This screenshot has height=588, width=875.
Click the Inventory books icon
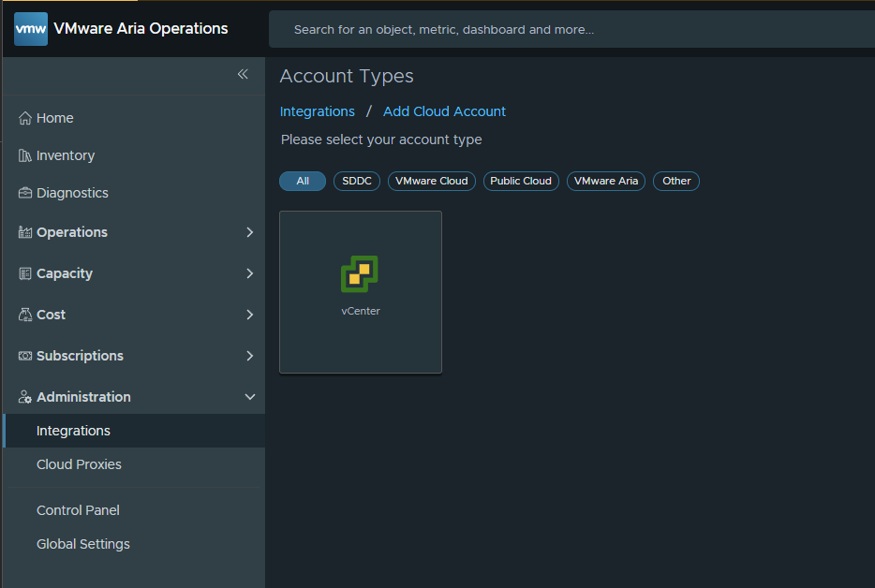[x=25, y=155]
